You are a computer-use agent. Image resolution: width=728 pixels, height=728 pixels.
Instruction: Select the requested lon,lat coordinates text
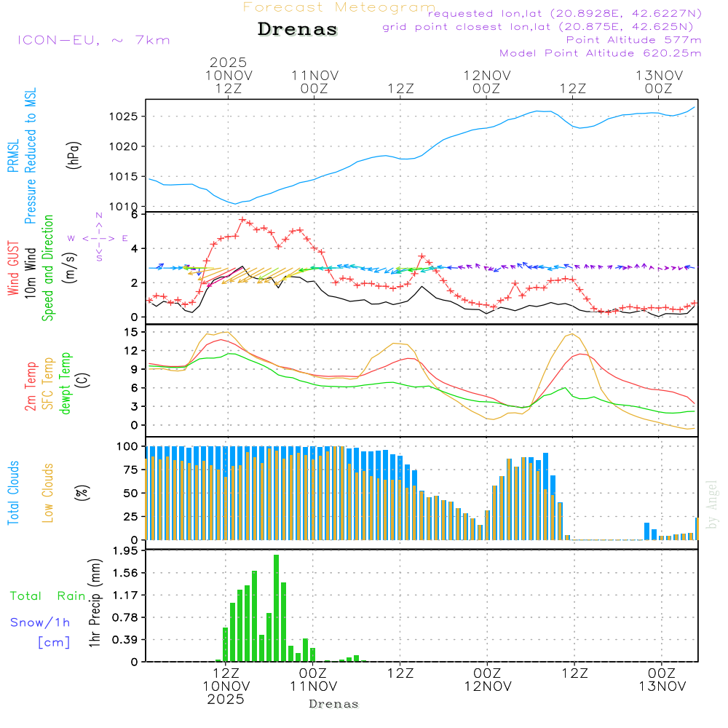564,14
